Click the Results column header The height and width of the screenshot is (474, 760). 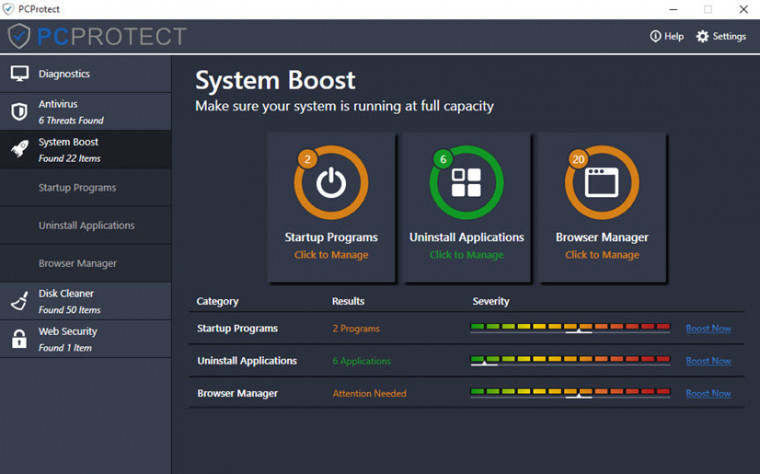348,301
